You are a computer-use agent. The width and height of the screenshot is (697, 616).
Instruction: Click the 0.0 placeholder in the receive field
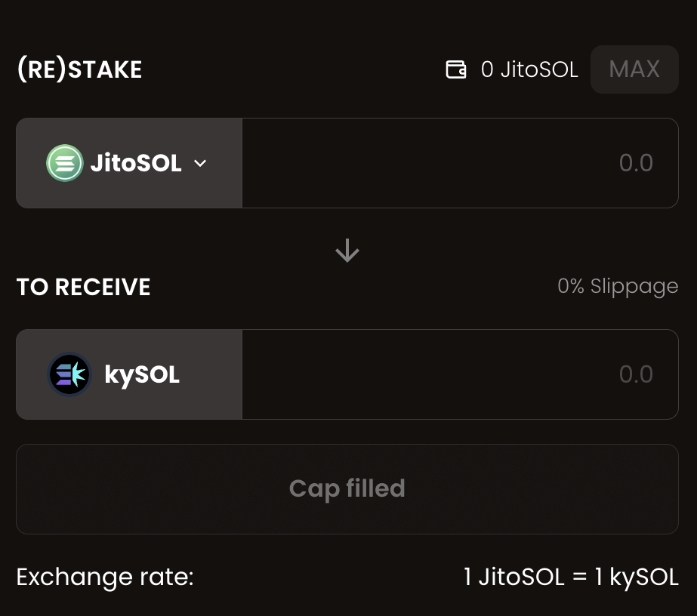click(636, 374)
